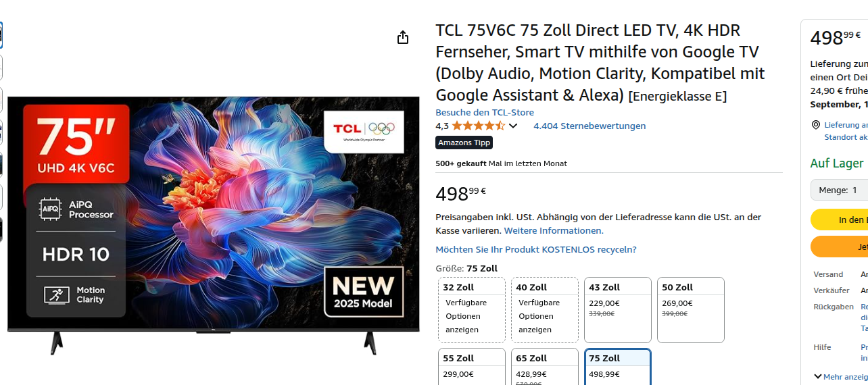Click the 4.5 star rating icons
The image size is (868, 385).
478,126
